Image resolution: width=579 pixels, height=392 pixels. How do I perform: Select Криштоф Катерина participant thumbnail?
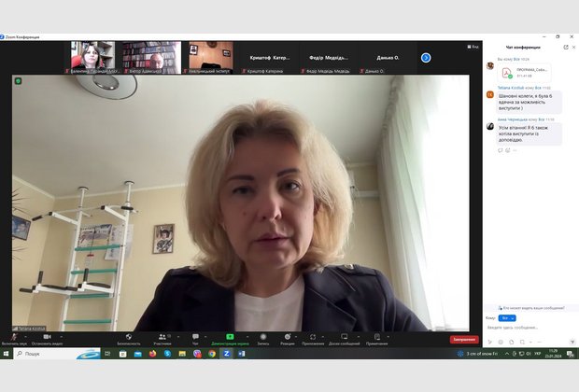click(x=270, y=58)
